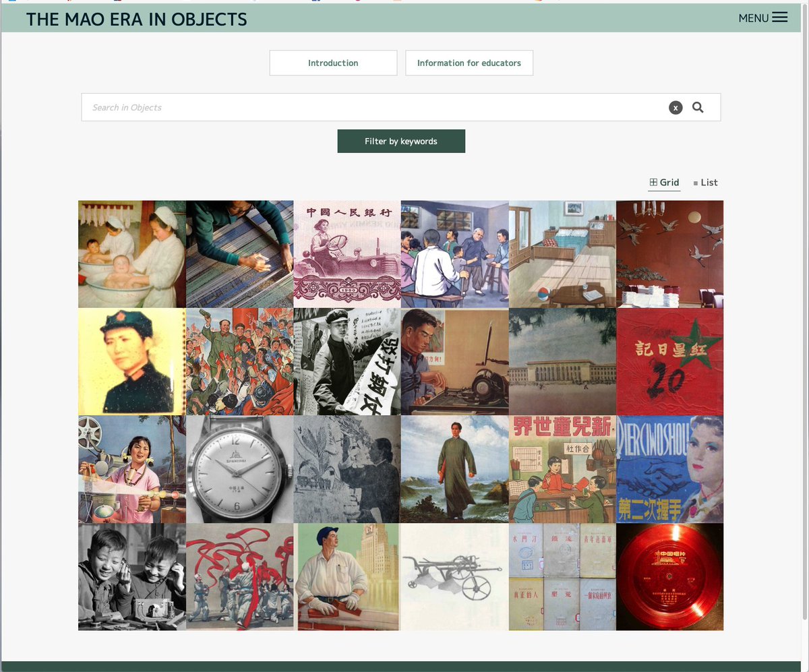
Task: Expand the Filter by keywords panel
Action: 401,142
